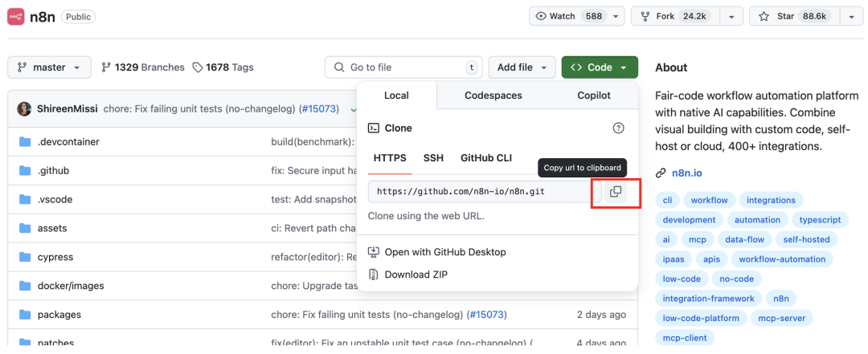
Task: Open commit pull request #15073 in header
Action: pos(318,109)
